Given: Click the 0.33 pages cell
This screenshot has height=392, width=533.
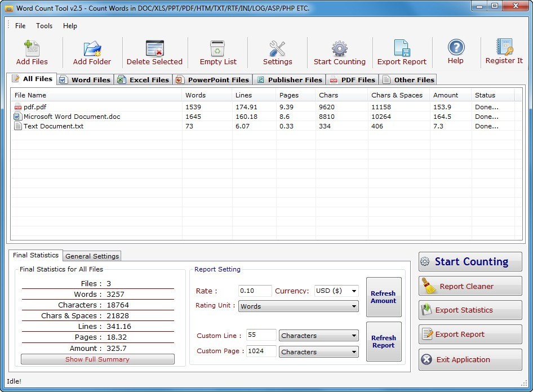Looking at the screenshot, I should (287, 126).
